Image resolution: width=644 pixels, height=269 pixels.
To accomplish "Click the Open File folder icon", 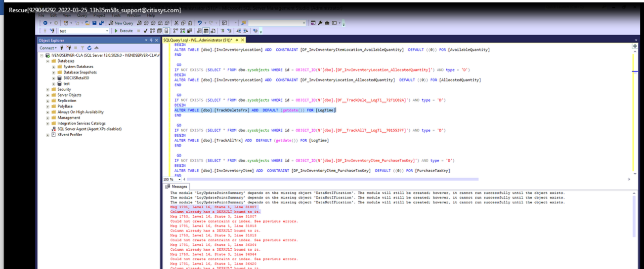I will 87,23.
